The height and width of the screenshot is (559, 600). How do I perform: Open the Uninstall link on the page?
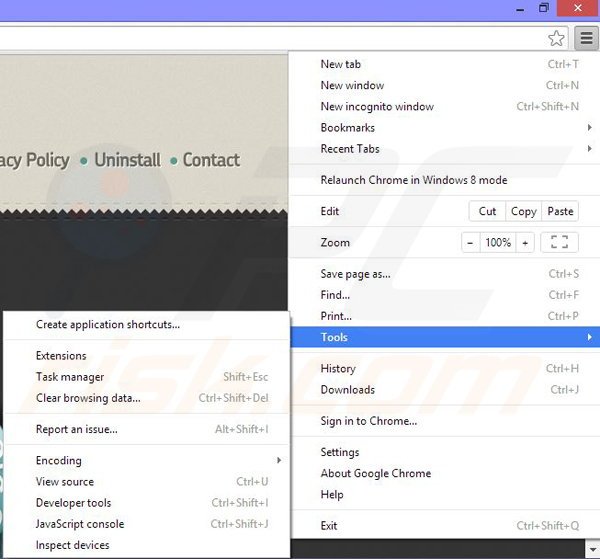pos(127,160)
